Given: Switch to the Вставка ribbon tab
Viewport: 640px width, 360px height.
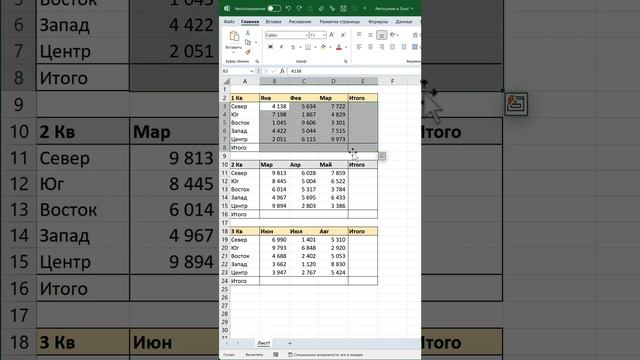Looking at the screenshot, I should [273, 22].
